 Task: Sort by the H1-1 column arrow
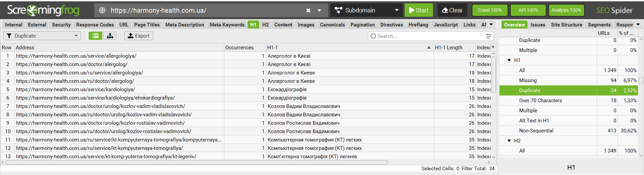tap(429, 48)
